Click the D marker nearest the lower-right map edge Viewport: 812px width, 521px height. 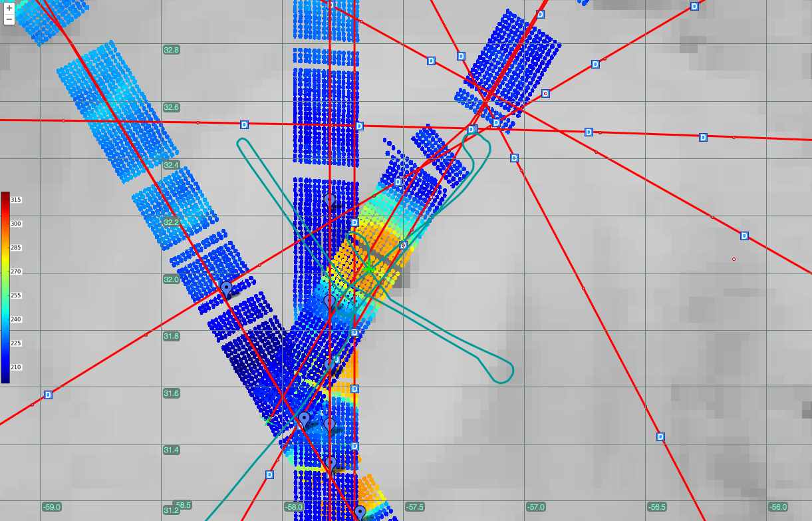(660, 436)
